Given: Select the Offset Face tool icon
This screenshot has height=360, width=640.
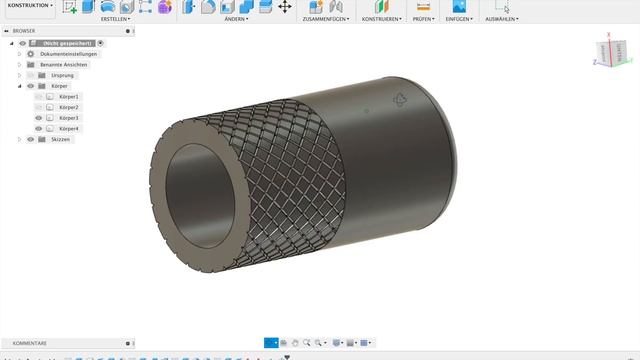Looking at the screenshot, I should click(266, 7).
